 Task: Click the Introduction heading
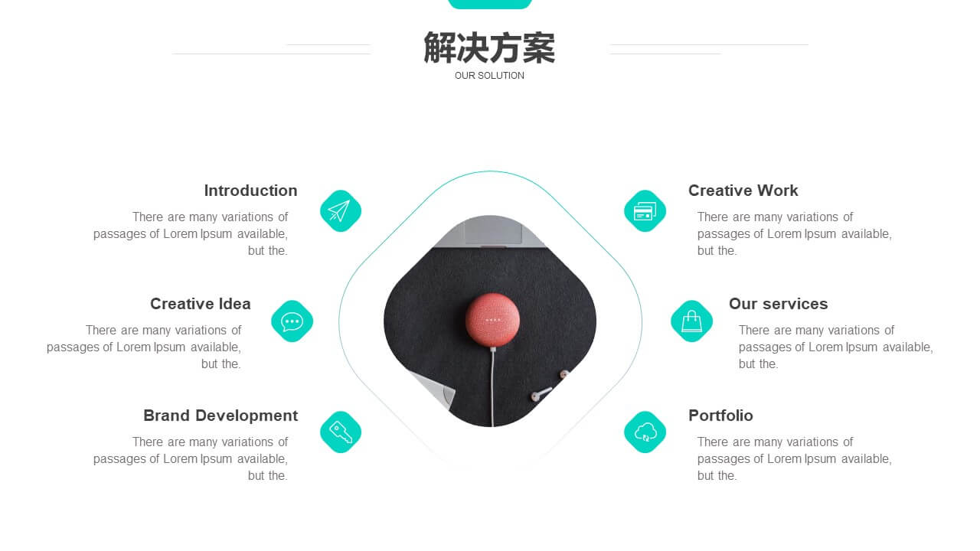point(250,191)
